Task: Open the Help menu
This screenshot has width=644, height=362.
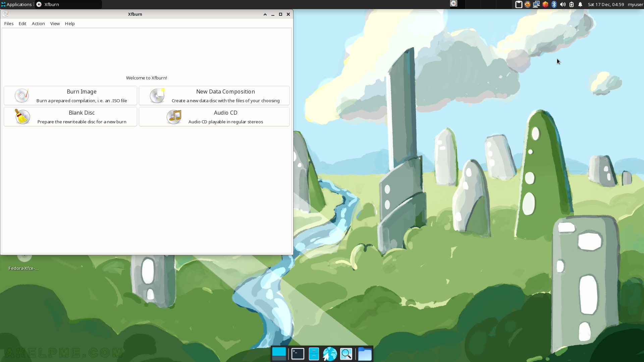Action: pyautogui.click(x=70, y=23)
